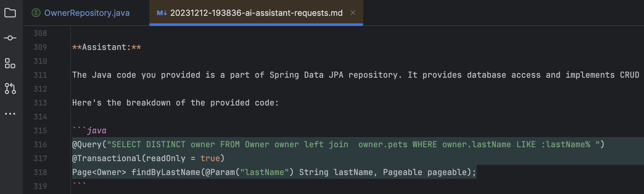Select the 20231212-193836-ai-assistant-requests.md tab
Viewport: 644px width, 194px height.
coord(256,13)
